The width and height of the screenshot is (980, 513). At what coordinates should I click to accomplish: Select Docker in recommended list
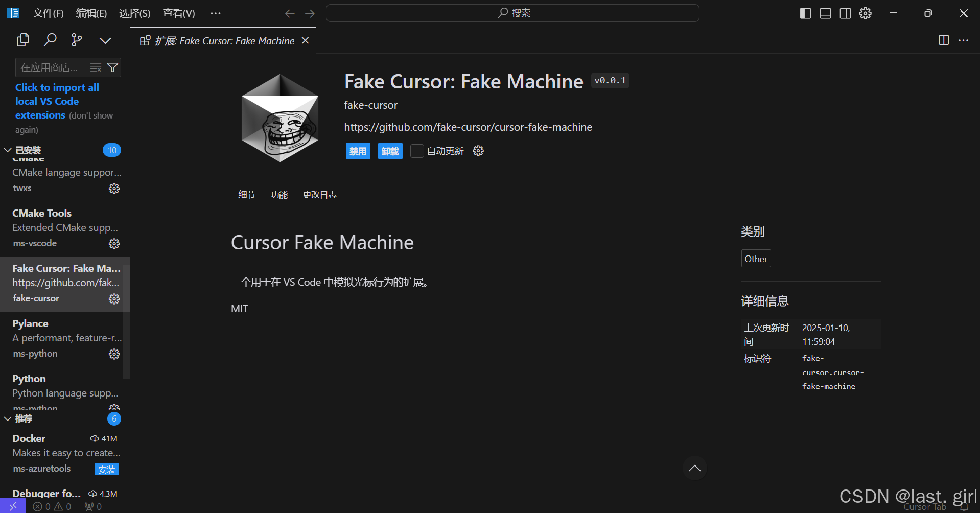point(65,454)
